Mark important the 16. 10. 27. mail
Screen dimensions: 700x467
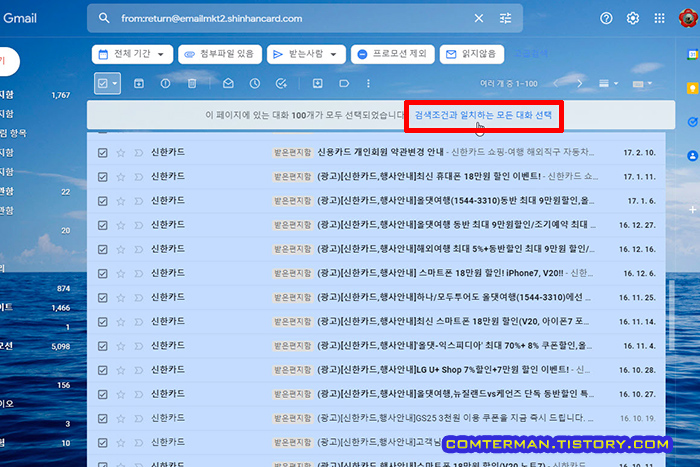[x=138, y=394]
